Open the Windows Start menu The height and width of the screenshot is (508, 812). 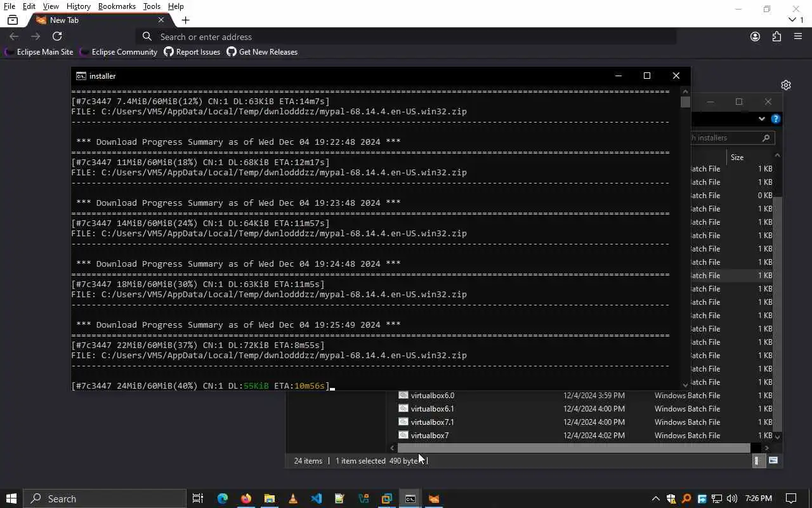pos(11,498)
